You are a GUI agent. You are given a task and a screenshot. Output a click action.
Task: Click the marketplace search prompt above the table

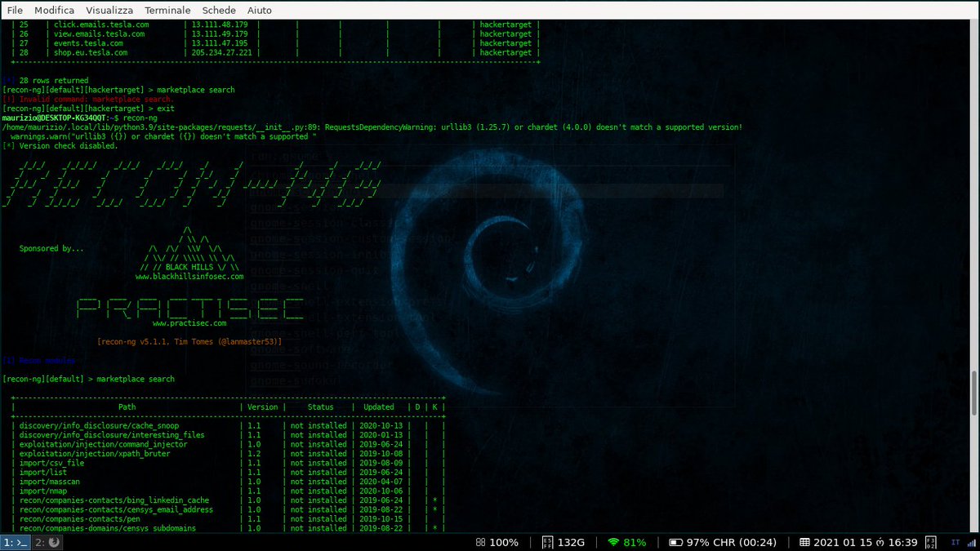pos(88,379)
